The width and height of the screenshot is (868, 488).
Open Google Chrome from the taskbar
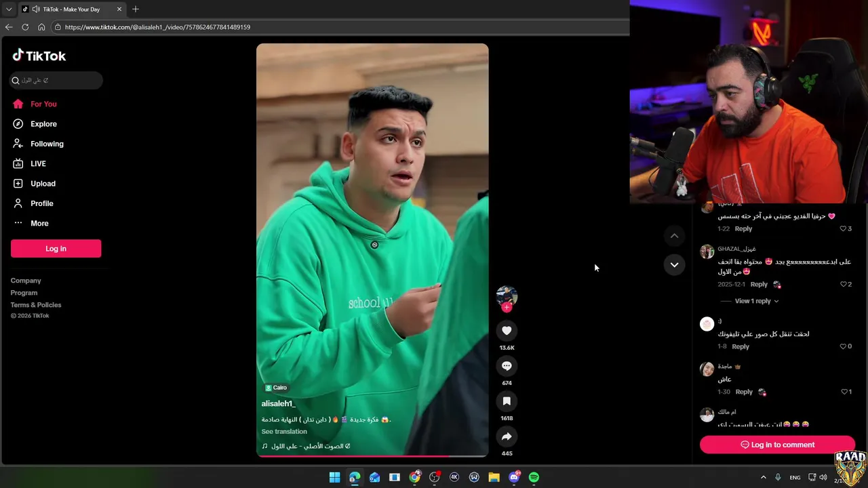(414, 477)
